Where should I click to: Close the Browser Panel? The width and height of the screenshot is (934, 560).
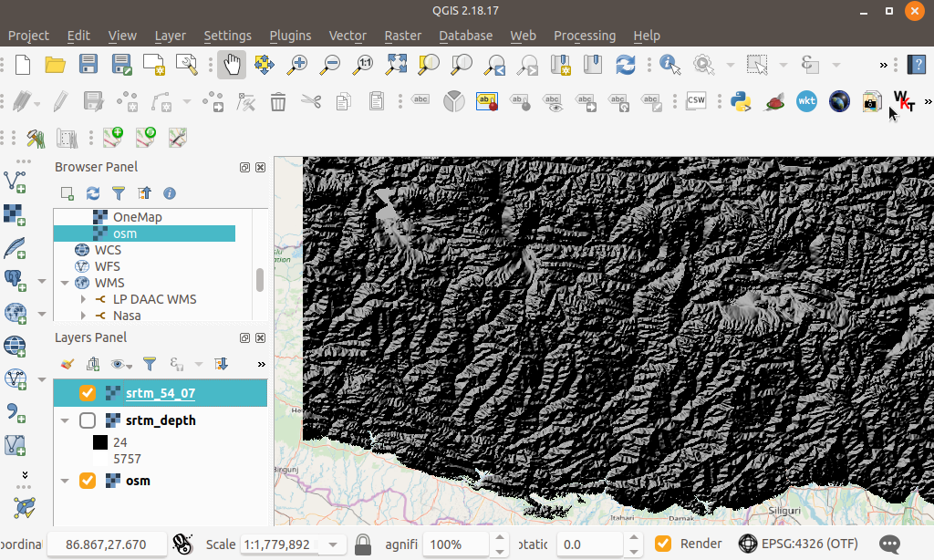[260, 168]
